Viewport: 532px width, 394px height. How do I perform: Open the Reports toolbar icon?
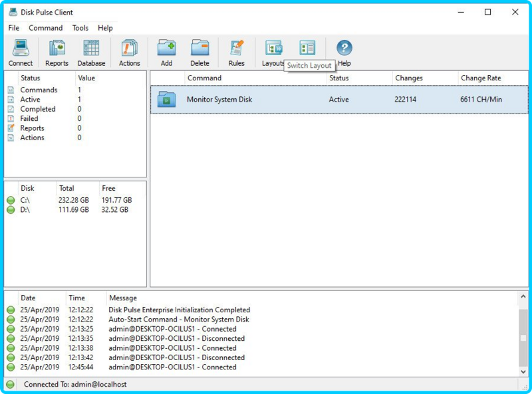(57, 48)
